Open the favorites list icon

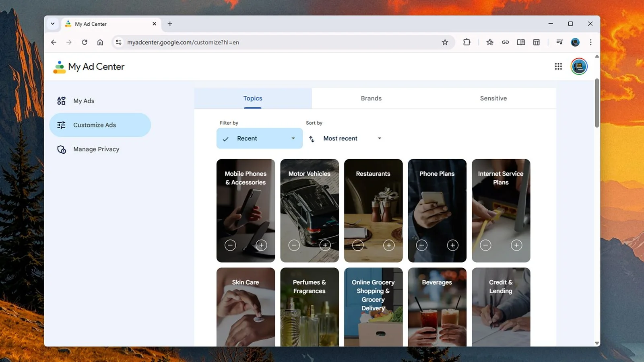[x=490, y=42]
